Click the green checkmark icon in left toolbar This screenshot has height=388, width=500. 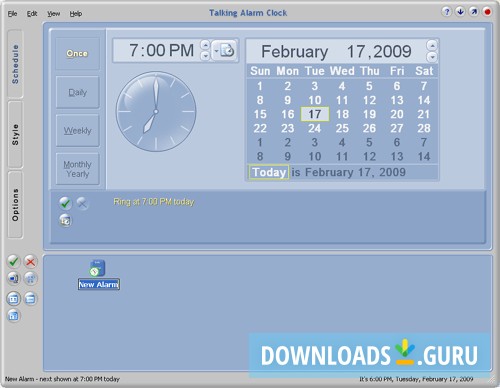(x=14, y=261)
